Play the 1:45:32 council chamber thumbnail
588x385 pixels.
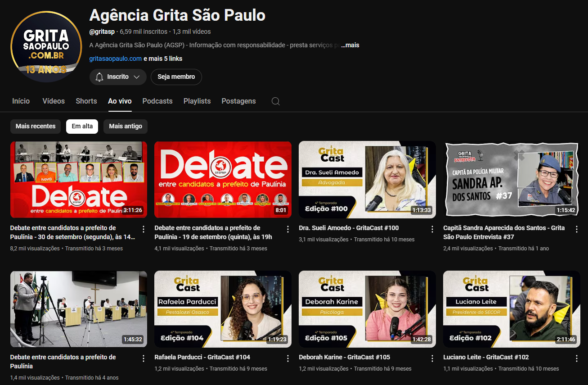(x=79, y=309)
